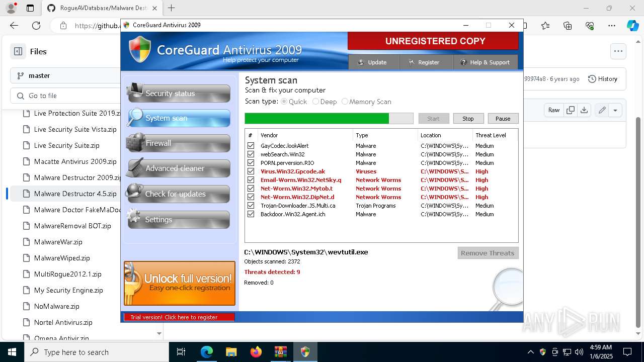The image size is (644, 362).
Task: Click the taskbar search box
Action: 97,352
